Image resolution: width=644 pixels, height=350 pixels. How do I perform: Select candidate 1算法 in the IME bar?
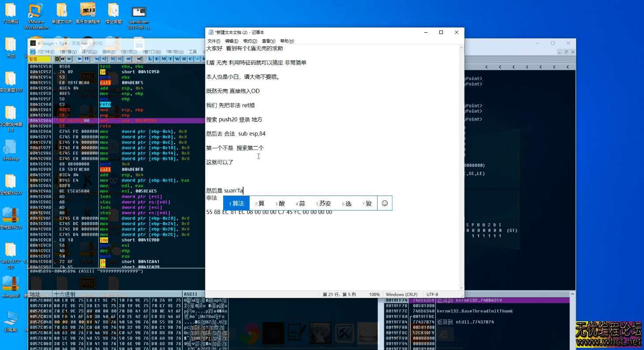[236, 203]
